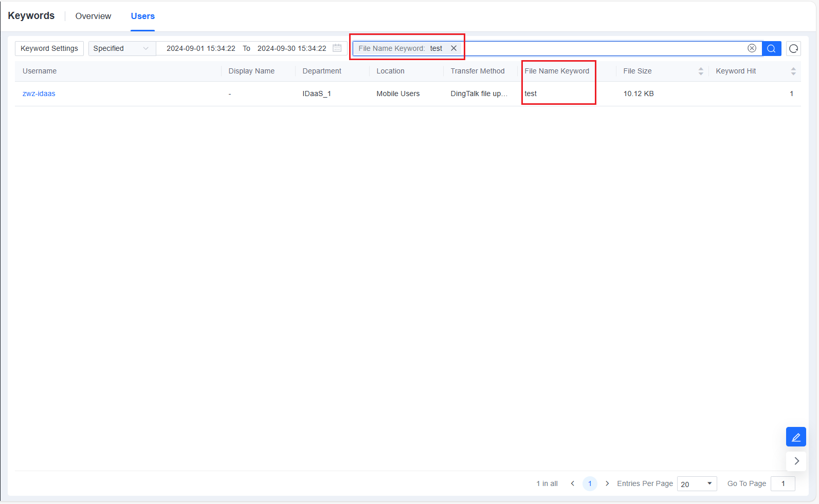The height and width of the screenshot is (504, 819).
Task: Click the Department column header
Action: pos(322,71)
